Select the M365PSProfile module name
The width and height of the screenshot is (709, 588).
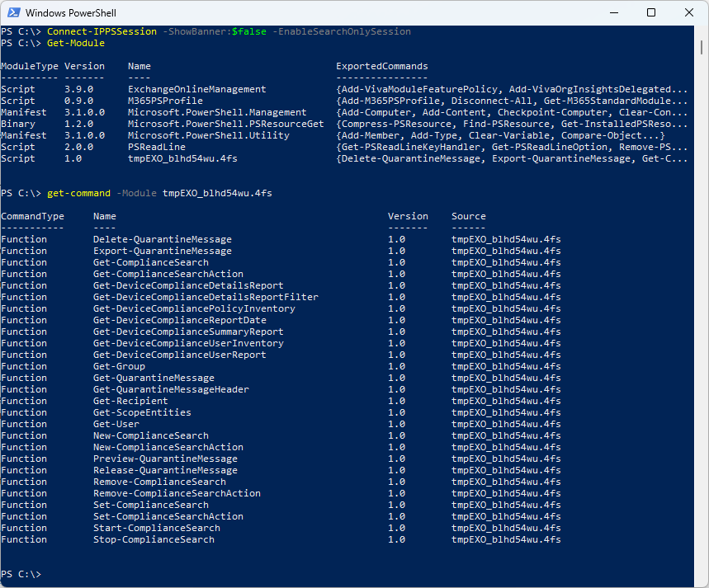click(x=166, y=101)
